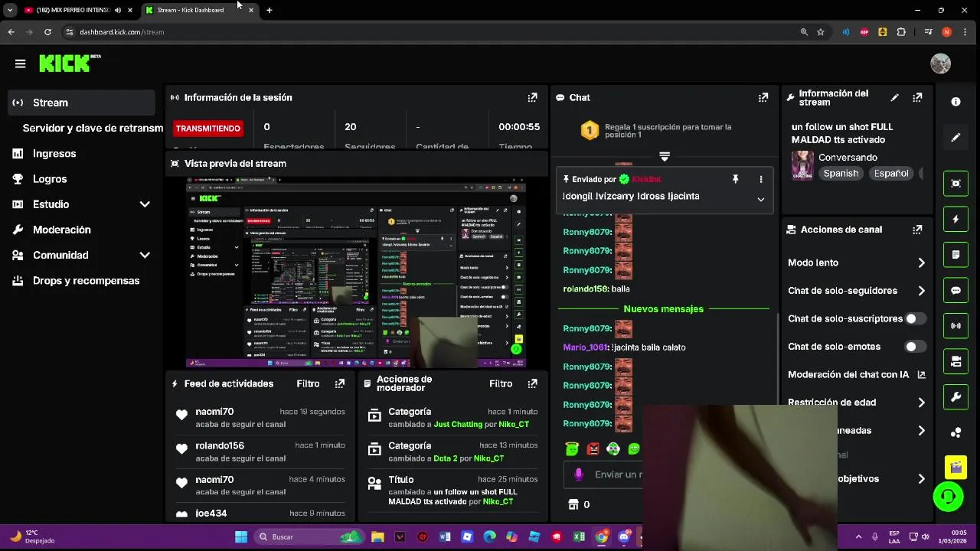Unpin the KickBot pinned message
The width and height of the screenshot is (980, 551).
pyautogui.click(x=735, y=179)
